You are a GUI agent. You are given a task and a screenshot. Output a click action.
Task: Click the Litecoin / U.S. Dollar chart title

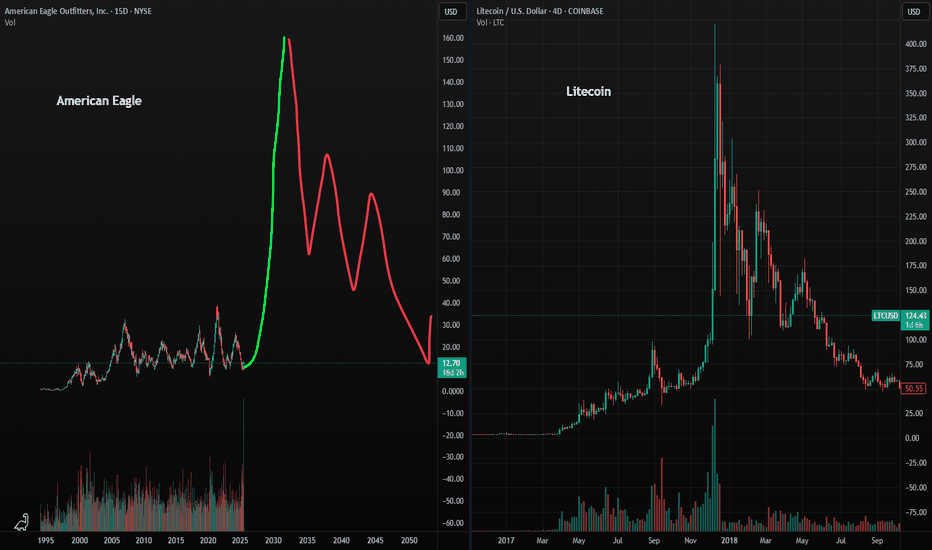(x=540, y=11)
